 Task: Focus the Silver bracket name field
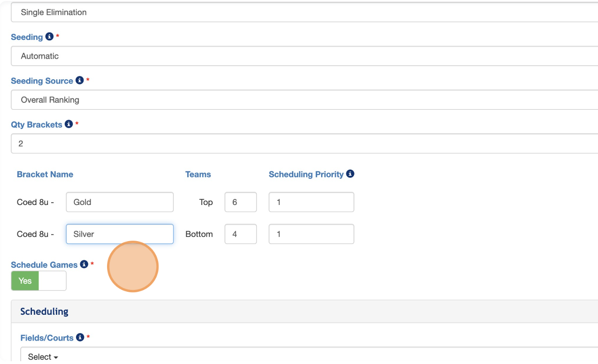(x=120, y=234)
